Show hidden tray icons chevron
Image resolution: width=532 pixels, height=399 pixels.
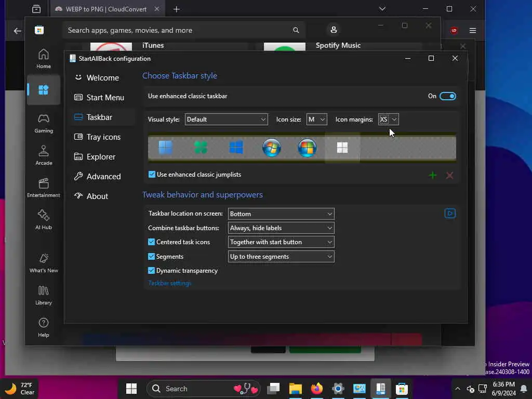457,389
